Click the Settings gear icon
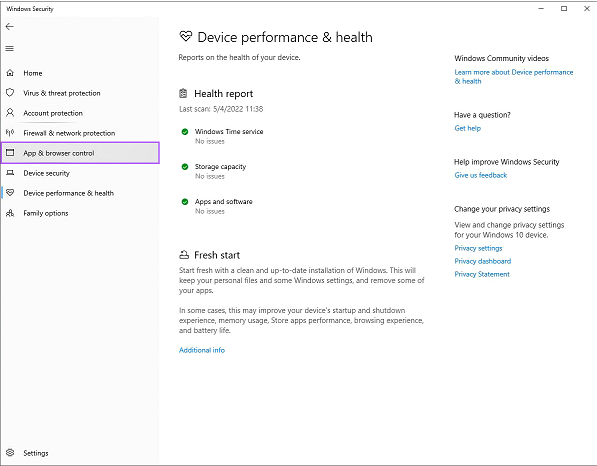The image size is (597, 466). point(10,452)
